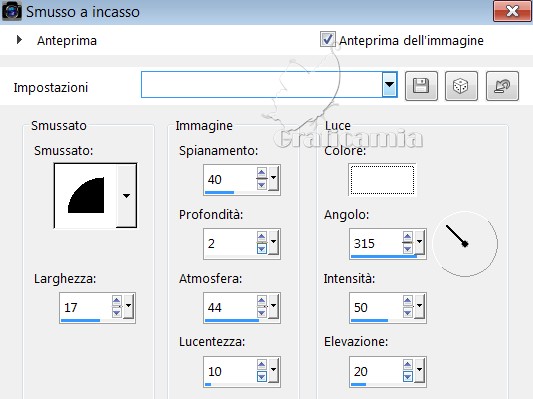The image size is (533, 399).
Task: Increase Intensità value with up arrow
Action: [408, 301]
